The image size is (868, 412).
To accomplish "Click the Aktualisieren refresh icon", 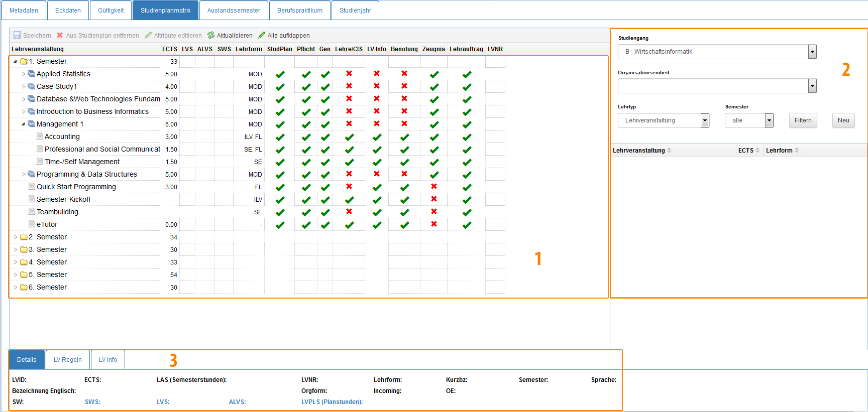I will (211, 35).
